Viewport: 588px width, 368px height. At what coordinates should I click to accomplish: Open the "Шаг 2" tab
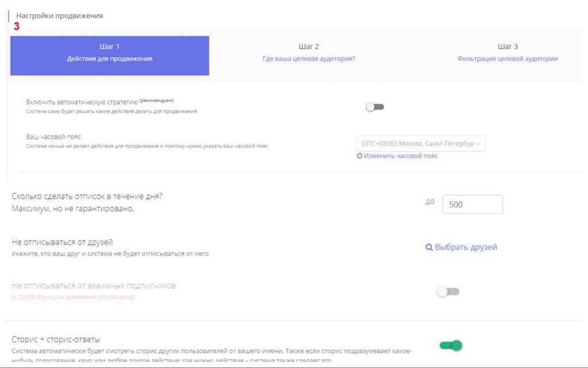[x=309, y=47]
